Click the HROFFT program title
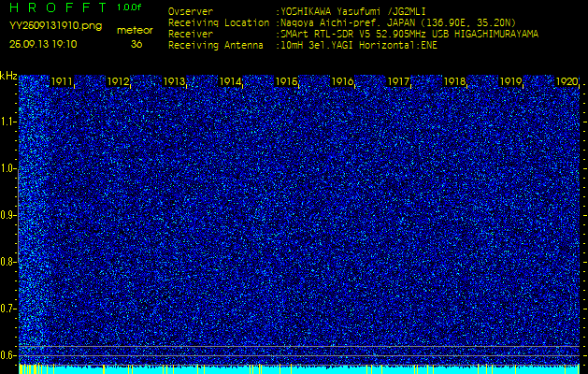588x374 pixels. pyautogui.click(x=58, y=7)
